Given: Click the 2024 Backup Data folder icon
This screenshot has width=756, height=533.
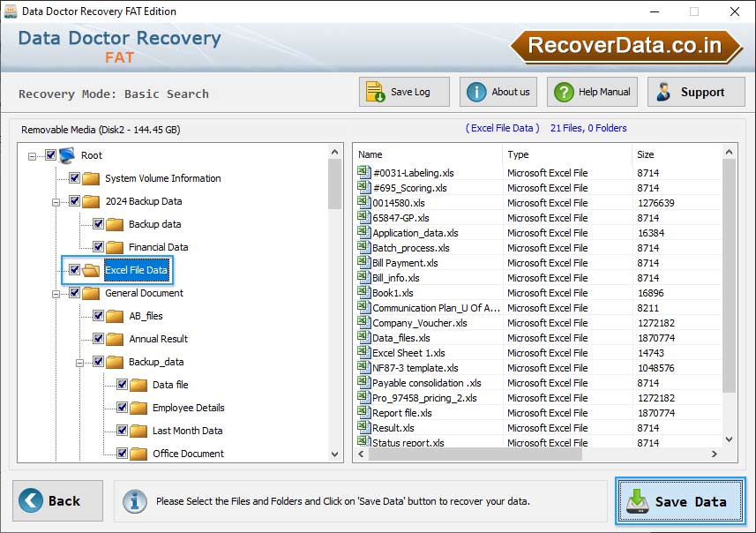Looking at the screenshot, I should pos(91,201).
